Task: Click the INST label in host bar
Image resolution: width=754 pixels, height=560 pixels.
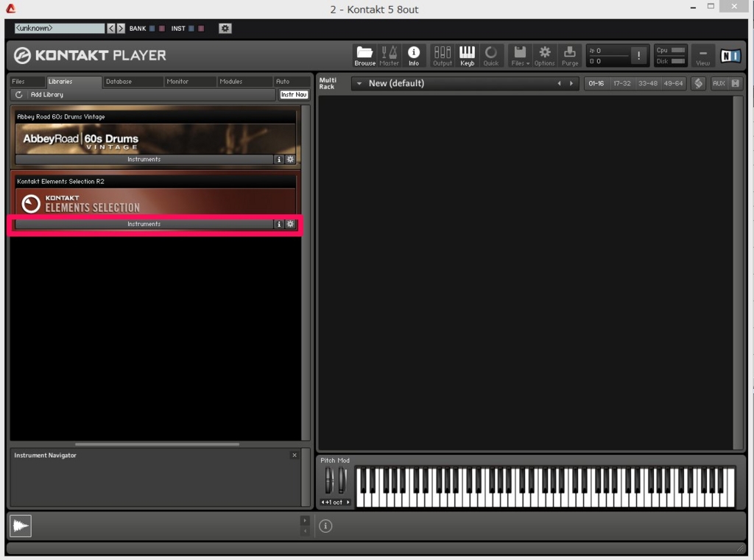Action: click(178, 29)
